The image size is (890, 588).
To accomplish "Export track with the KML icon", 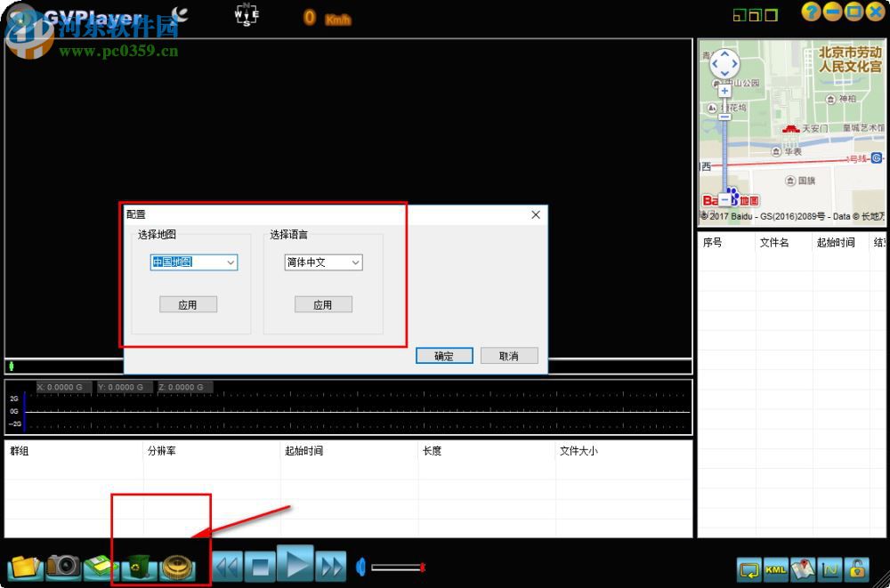I will click(775, 569).
